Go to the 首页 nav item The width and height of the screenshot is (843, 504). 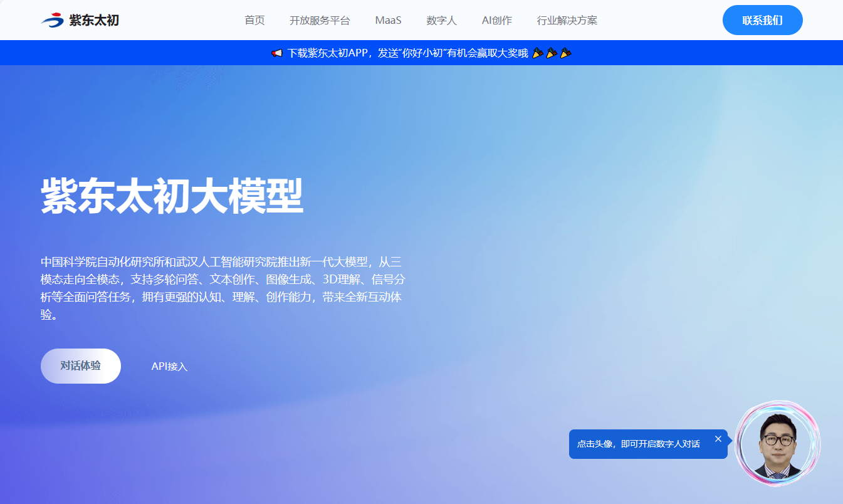pos(254,20)
